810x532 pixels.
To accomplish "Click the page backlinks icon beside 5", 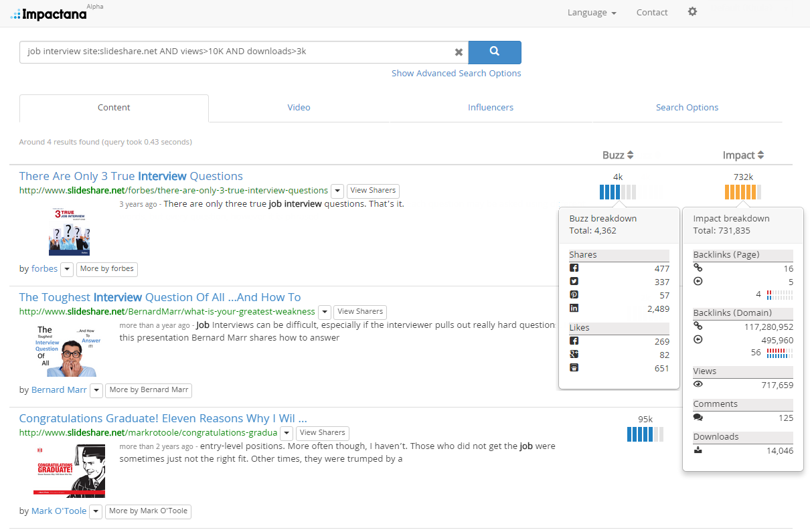I will pos(698,282).
